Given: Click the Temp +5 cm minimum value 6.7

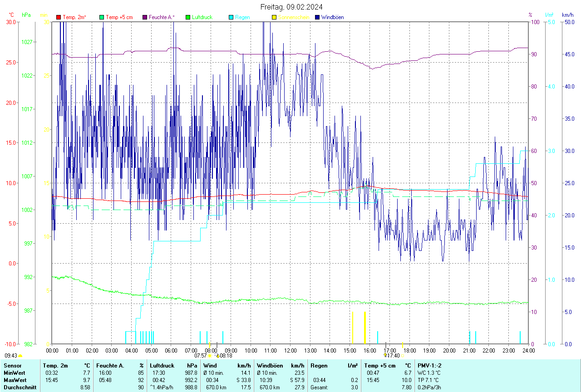Looking at the screenshot, I should (x=408, y=373).
